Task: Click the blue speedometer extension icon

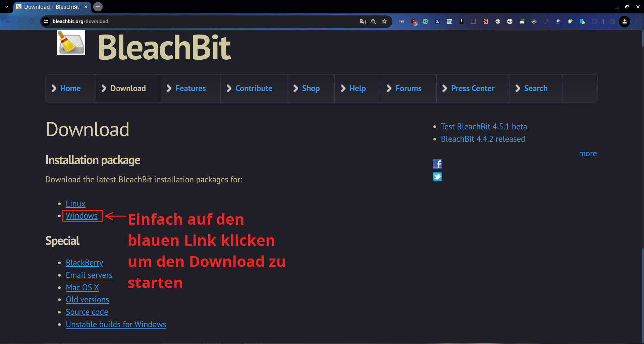Action: [x=437, y=21]
